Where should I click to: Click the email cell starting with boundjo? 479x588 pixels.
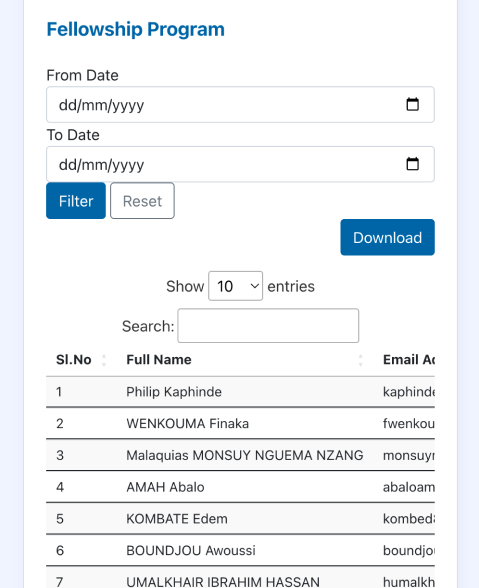point(408,550)
